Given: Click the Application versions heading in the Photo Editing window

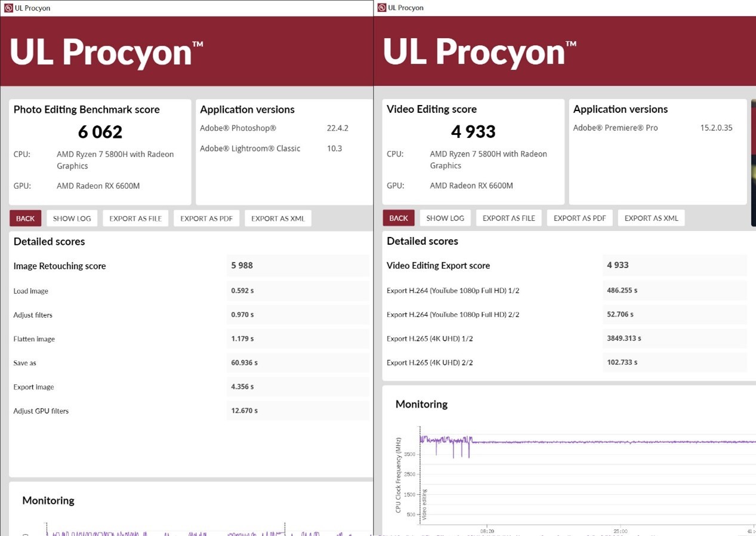Looking at the screenshot, I should click(x=247, y=110).
